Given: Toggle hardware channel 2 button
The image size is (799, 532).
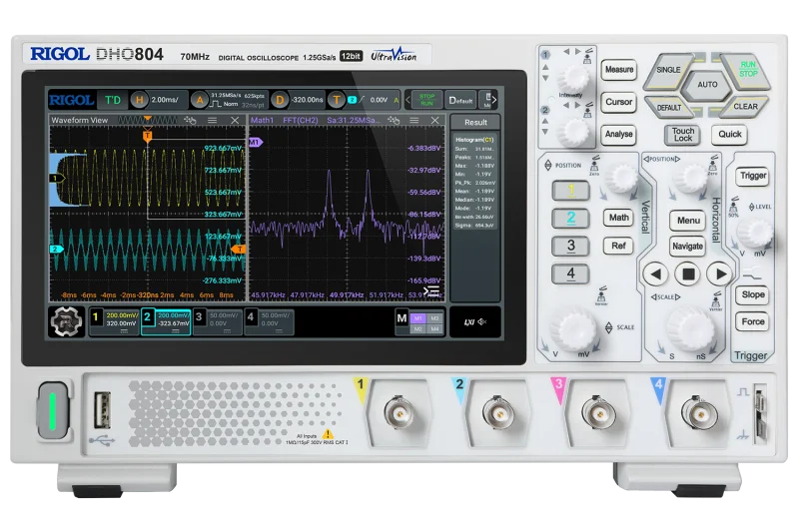Looking at the screenshot, I should [x=570, y=218].
